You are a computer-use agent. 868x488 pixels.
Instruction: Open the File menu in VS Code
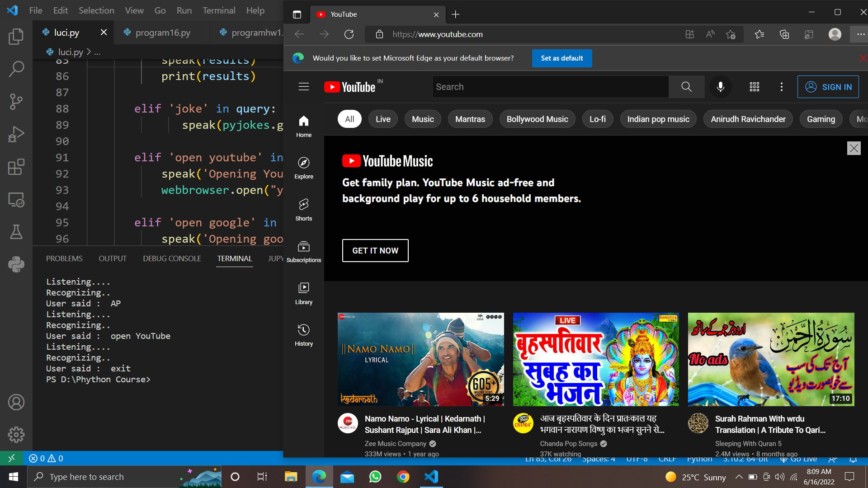(x=36, y=10)
